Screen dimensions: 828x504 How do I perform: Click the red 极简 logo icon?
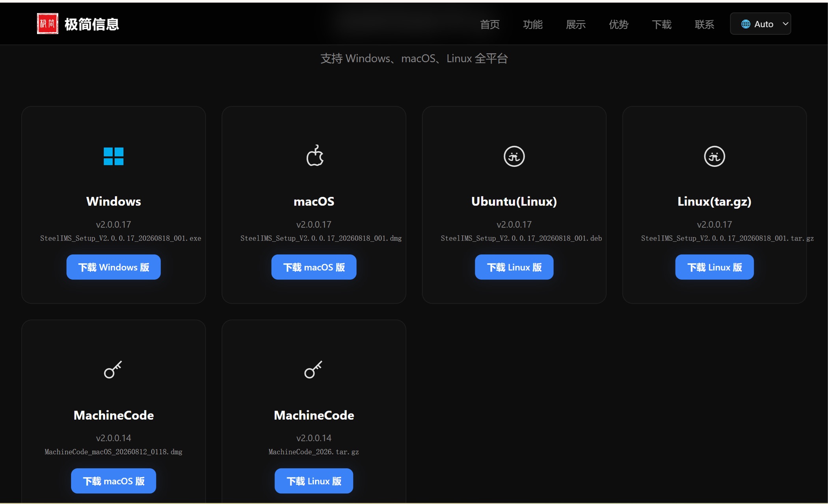pos(48,24)
